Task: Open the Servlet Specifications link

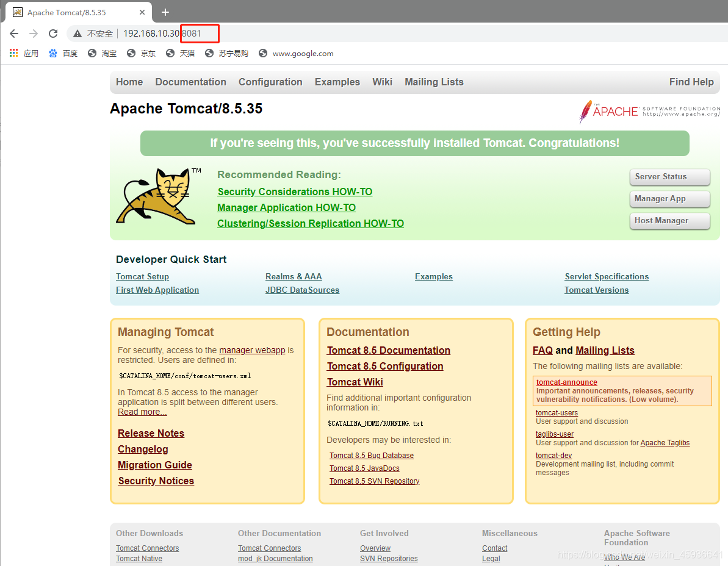Action: [x=607, y=276]
